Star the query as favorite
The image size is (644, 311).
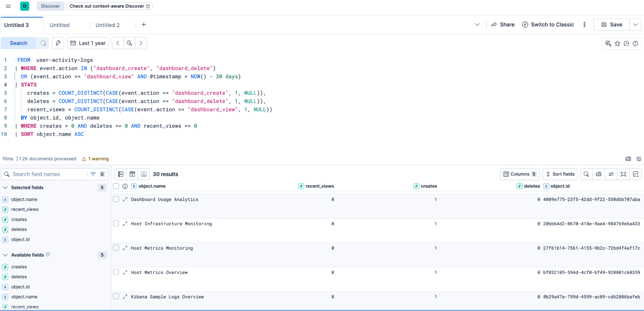617,44
